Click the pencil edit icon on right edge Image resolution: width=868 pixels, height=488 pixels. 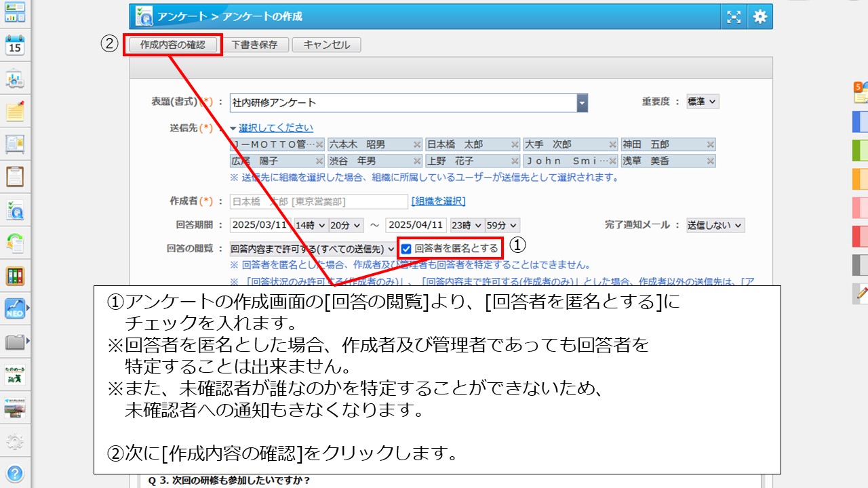pos(861,293)
